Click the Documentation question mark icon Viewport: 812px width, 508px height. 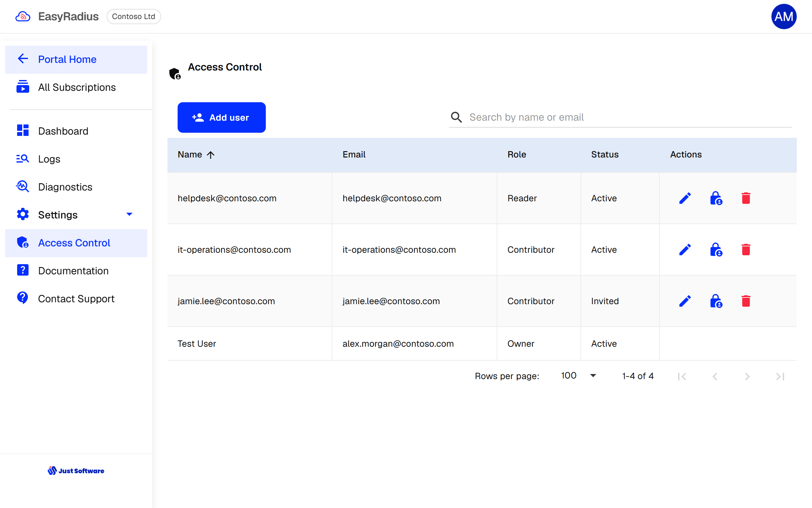pyautogui.click(x=23, y=270)
